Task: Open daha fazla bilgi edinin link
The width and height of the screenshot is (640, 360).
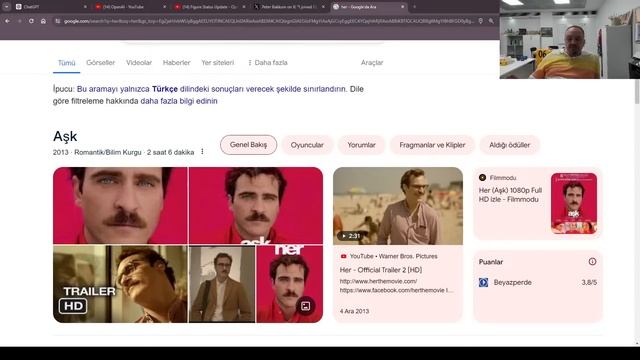Action: point(179,101)
